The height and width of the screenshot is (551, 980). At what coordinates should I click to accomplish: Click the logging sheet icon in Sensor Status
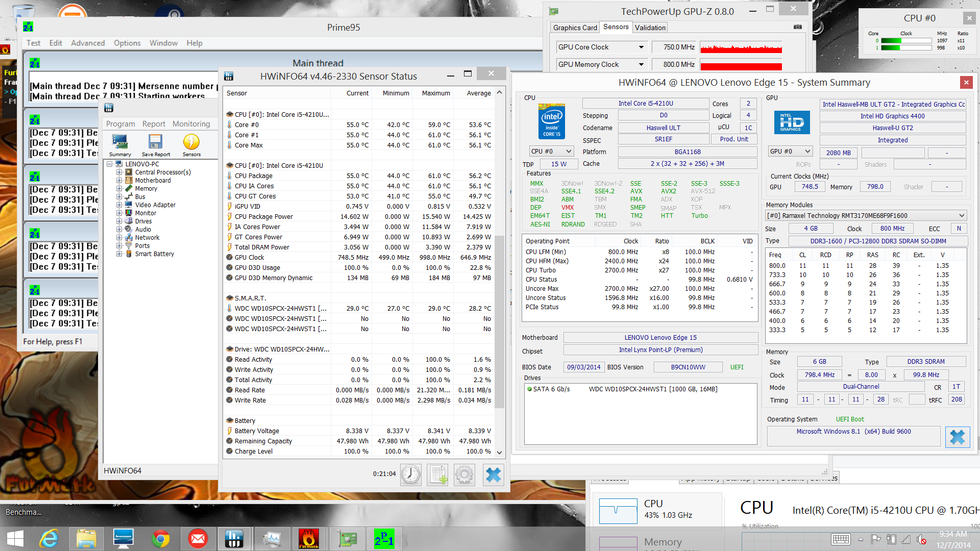[437, 474]
